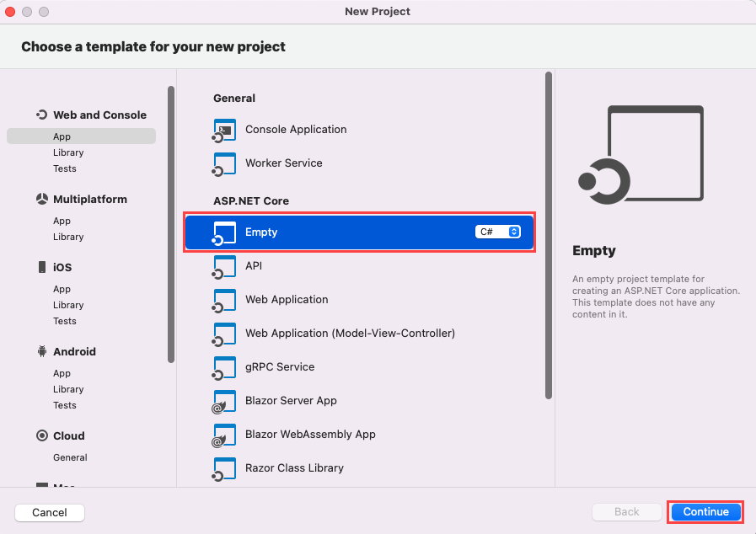Click the Web Application (Model-View-Controller) icon
The height and width of the screenshot is (534, 756).
click(x=223, y=334)
